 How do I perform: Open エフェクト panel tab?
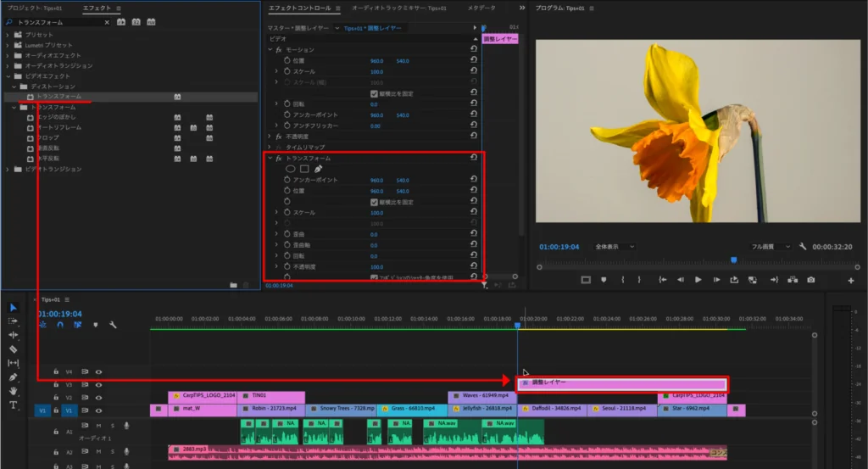(97, 8)
